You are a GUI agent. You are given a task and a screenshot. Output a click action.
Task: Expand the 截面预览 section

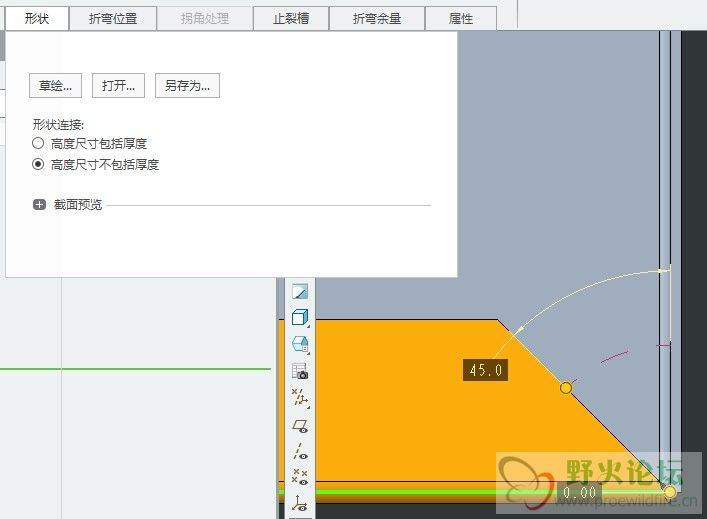tap(40, 205)
